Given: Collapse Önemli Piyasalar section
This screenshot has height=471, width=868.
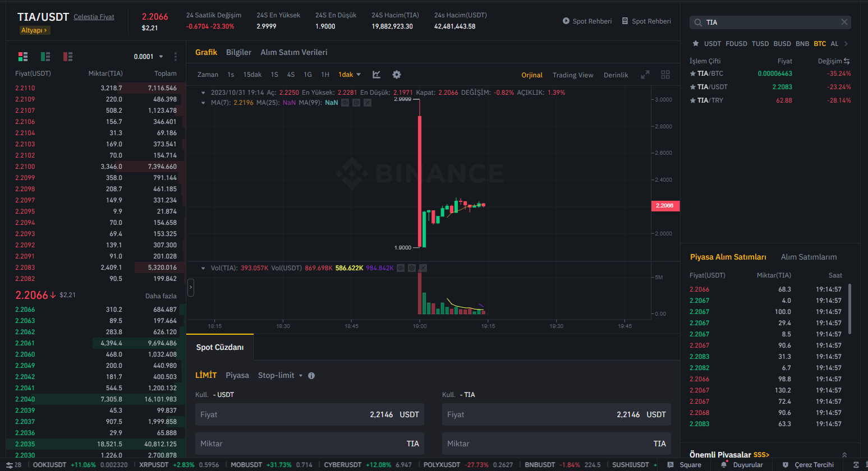Looking at the screenshot, I should (x=844, y=455).
